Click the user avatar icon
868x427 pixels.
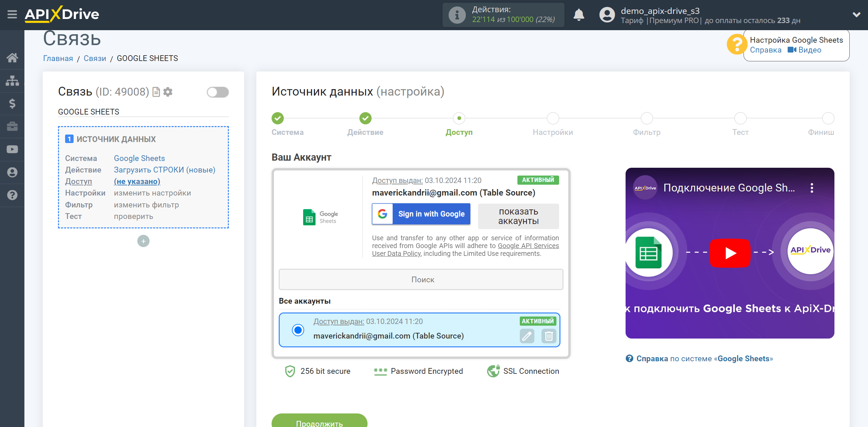(x=607, y=15)
